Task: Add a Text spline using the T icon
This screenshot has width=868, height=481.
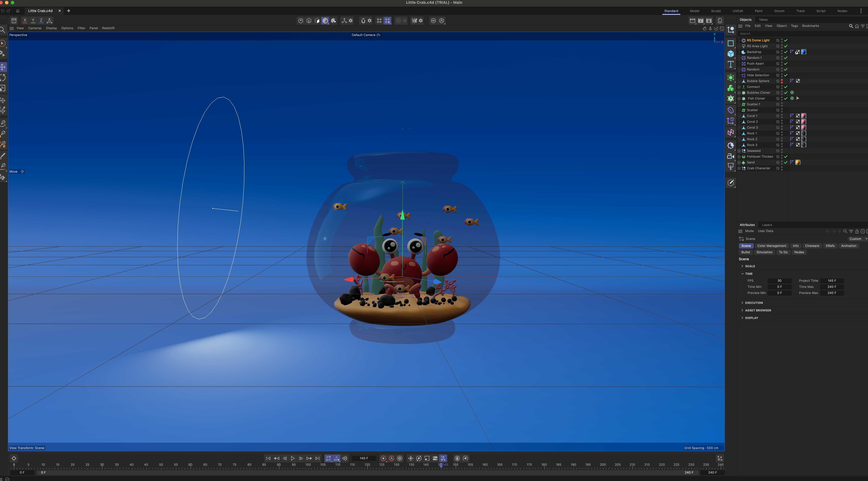Action: pos(731,64)
